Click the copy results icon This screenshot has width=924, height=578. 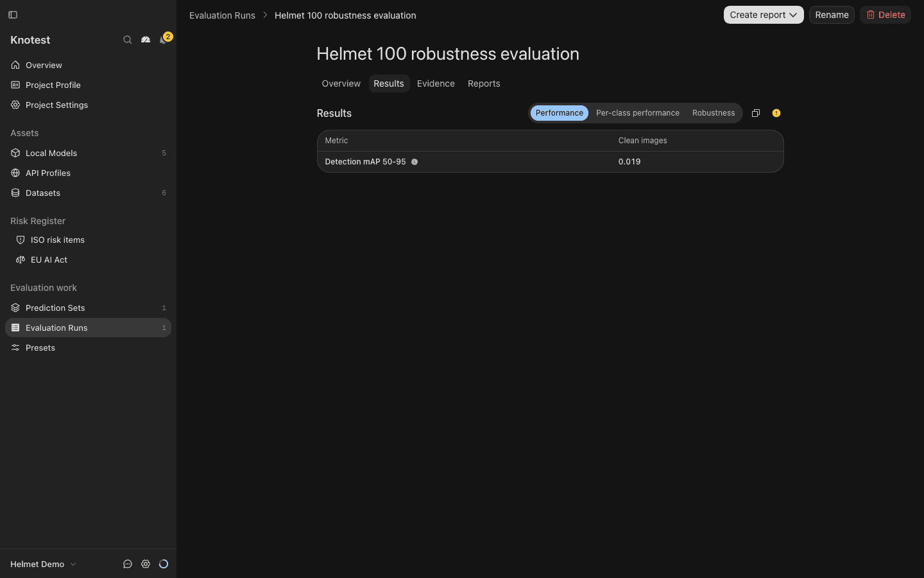[756, 113]
